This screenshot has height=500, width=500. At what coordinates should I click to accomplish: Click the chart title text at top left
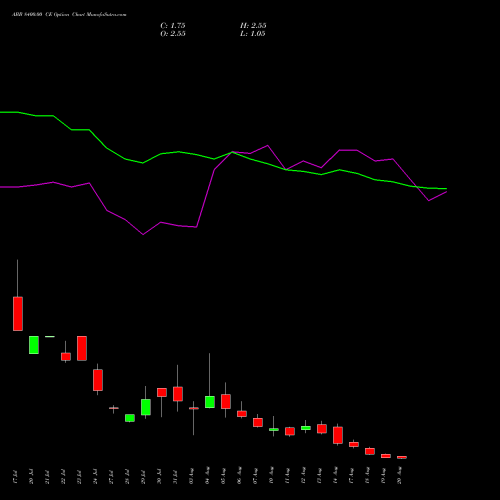[x=69, y=15]
